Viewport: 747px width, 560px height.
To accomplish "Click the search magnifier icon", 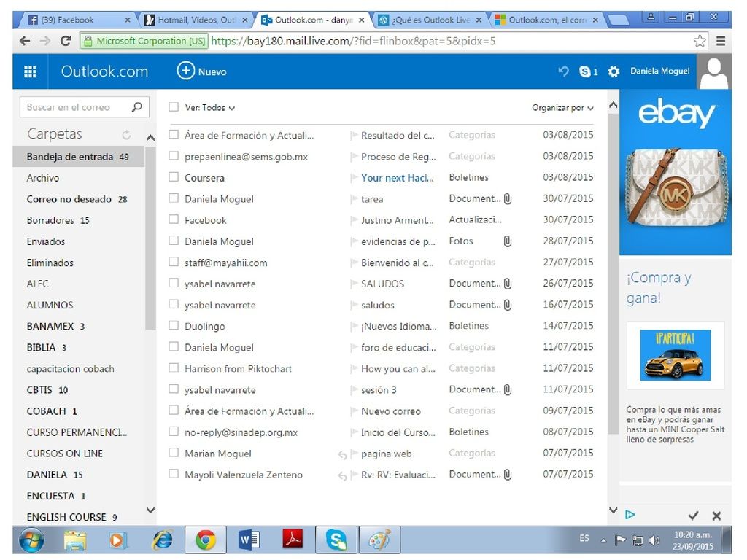I will tap(136, 107).
